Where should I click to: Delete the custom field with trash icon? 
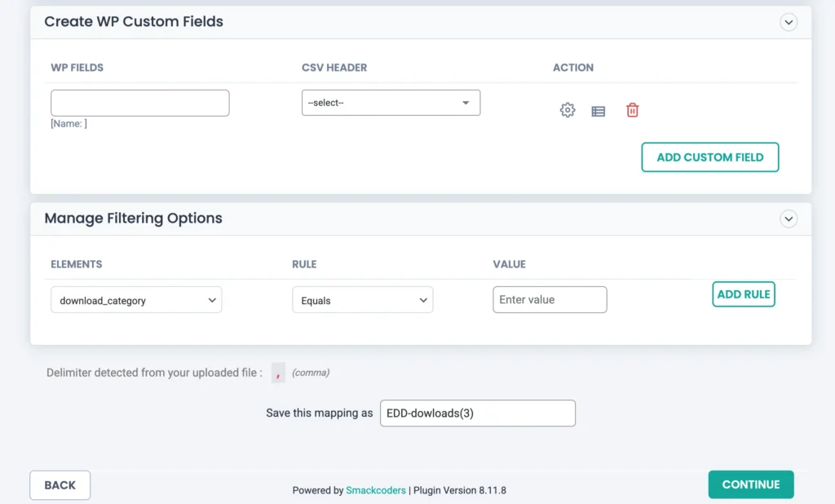click(632, 110)
